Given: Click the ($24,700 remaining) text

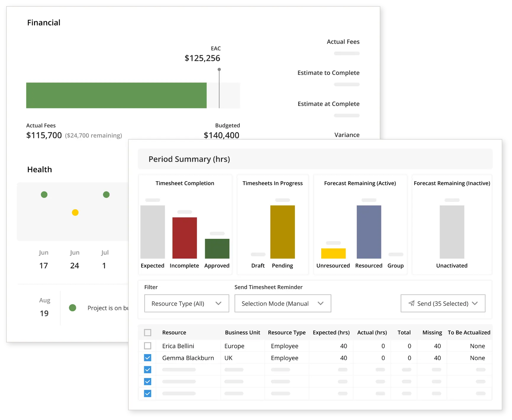Looking at the screenshot, I should click(x=93, y=135).
